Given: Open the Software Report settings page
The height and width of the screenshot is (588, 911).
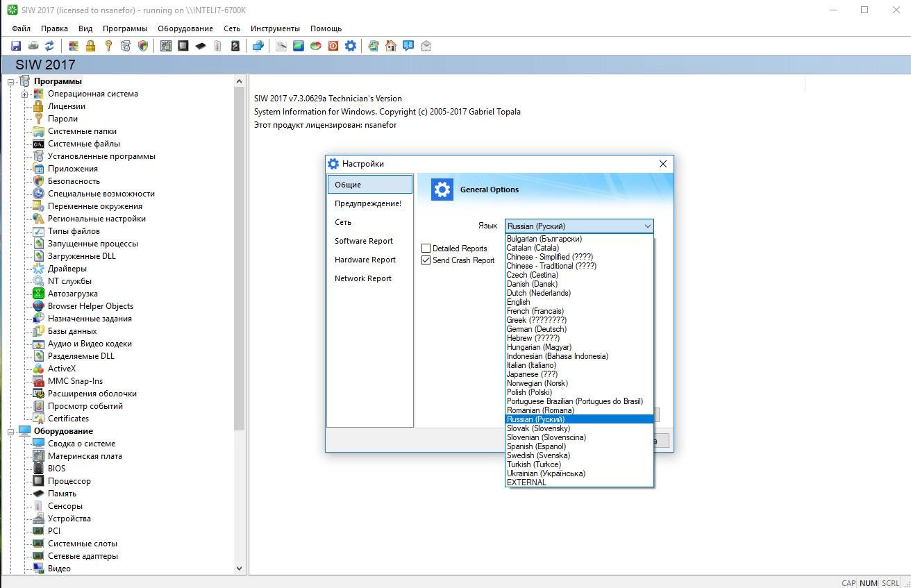Looking at the screenshot, I should [370, 241].
